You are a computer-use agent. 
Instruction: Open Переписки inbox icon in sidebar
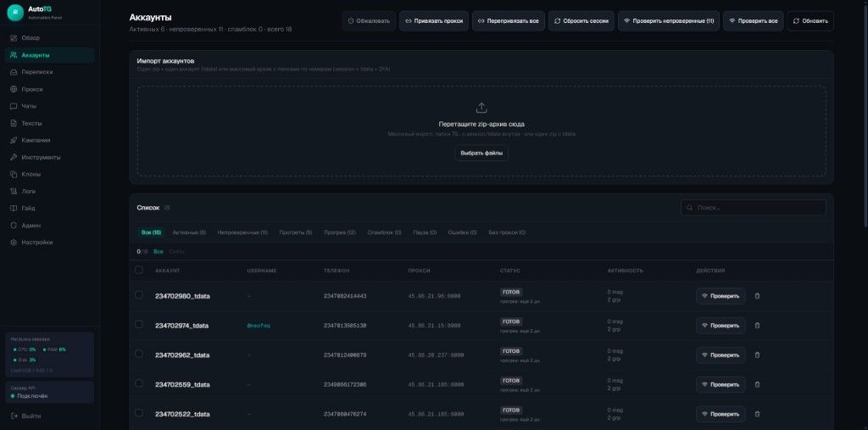pos(14,72)
